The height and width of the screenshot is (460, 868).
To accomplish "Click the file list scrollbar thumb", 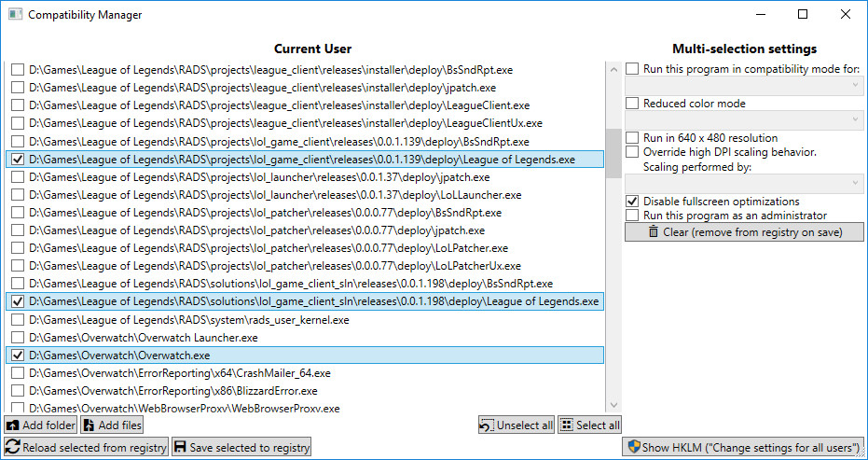I will (613, 153).
